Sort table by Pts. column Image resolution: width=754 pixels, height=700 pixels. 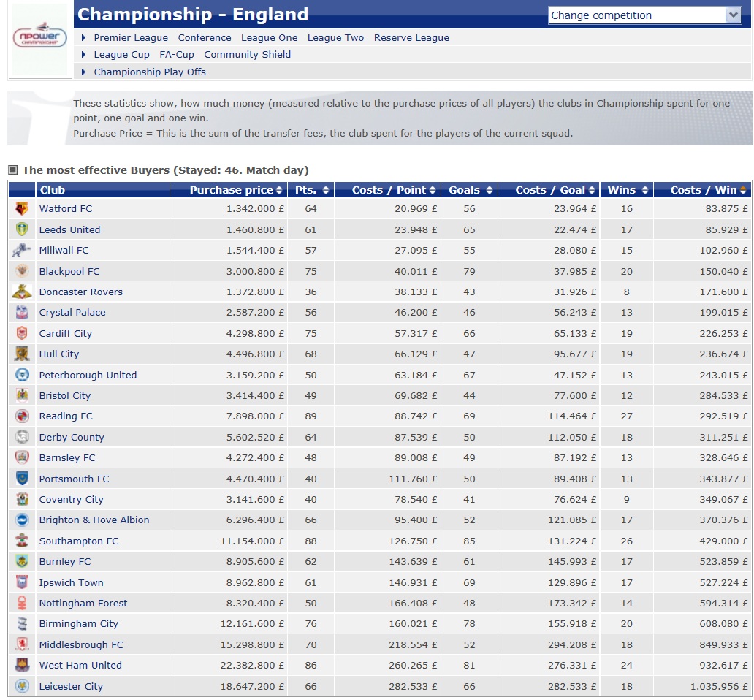coord(326,191)
